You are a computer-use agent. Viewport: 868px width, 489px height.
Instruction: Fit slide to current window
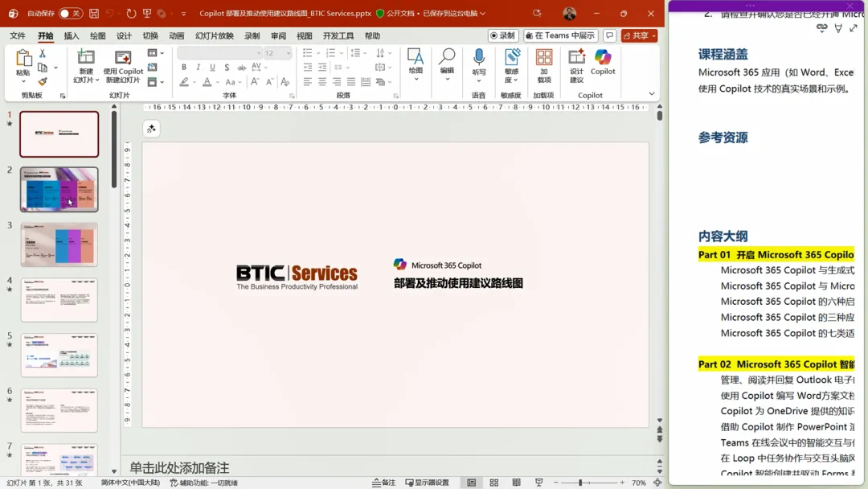coord(657,483)
